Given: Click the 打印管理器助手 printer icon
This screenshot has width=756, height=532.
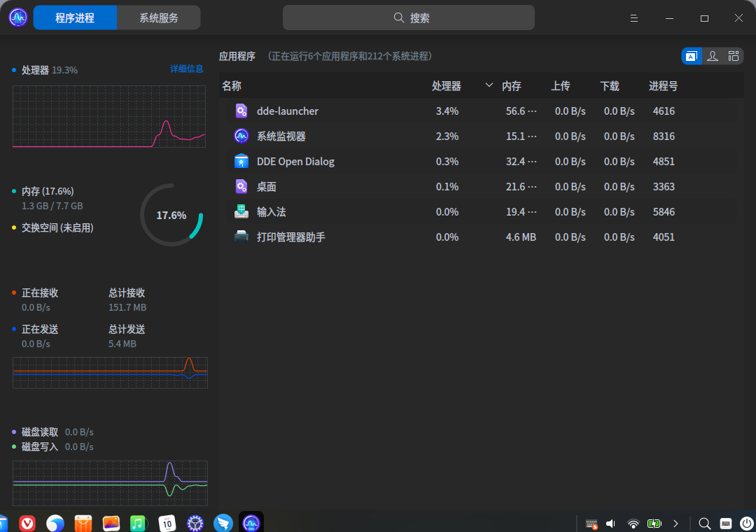Looking at the screenshot, I should pyautogui.click(x=241, y=237).
